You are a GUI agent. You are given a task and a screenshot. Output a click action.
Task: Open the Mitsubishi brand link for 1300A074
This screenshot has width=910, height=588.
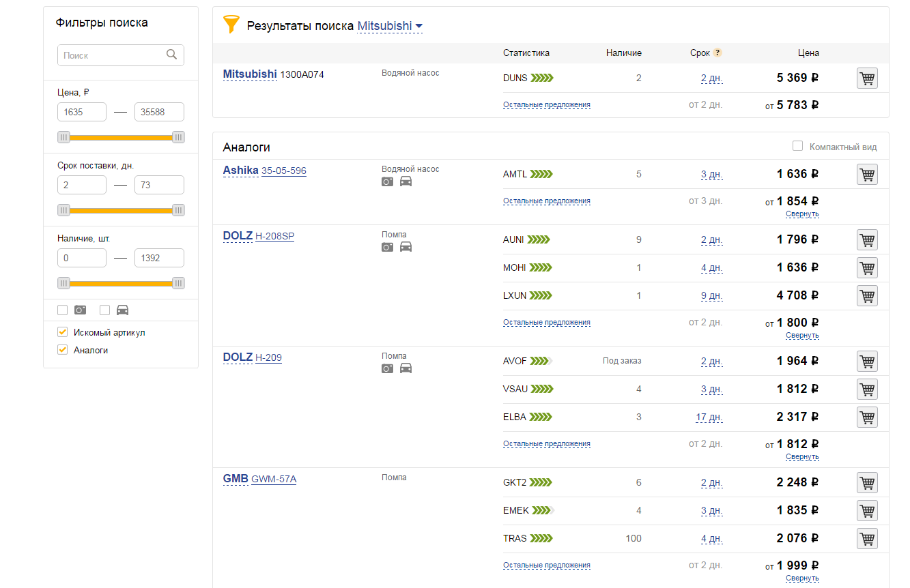250,74
